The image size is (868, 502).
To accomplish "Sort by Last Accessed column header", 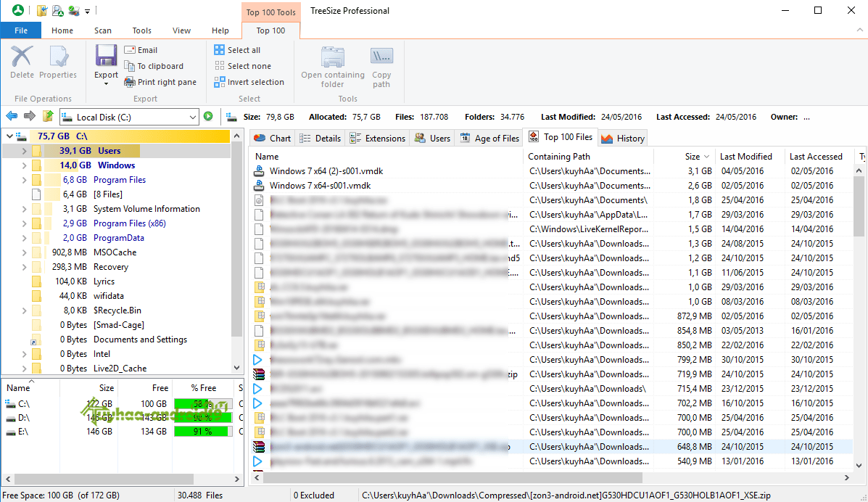I will pyautogui.click(x=819, y=157).
